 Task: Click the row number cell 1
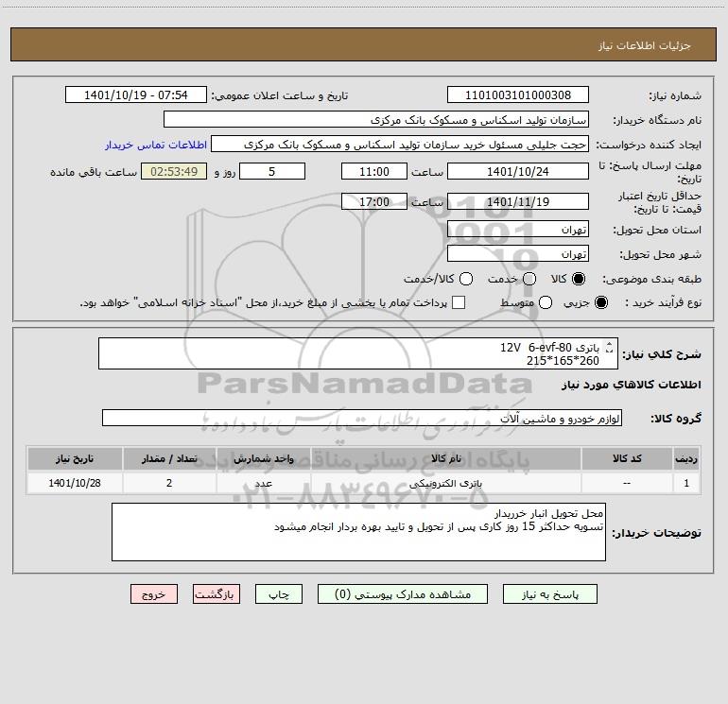[x=686, y=483]
